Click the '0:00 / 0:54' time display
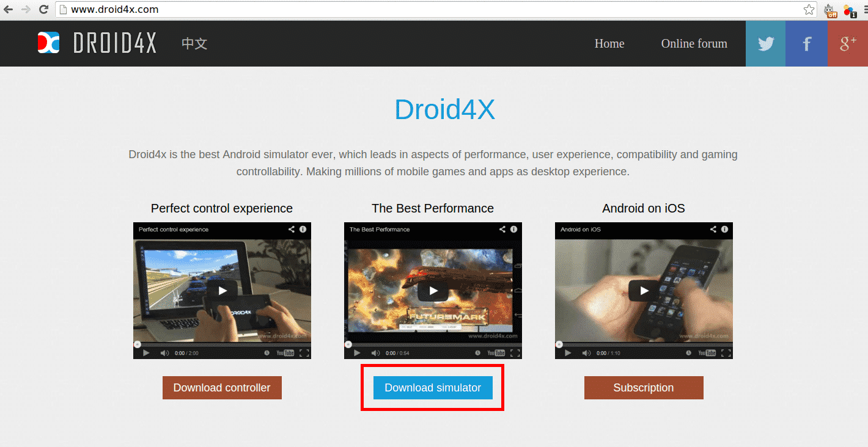 (397, 353)
